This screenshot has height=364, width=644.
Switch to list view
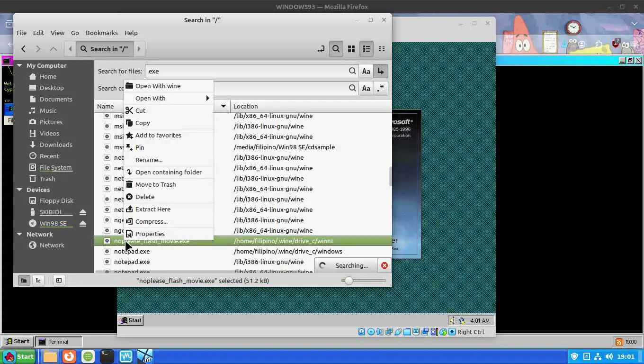367,49
